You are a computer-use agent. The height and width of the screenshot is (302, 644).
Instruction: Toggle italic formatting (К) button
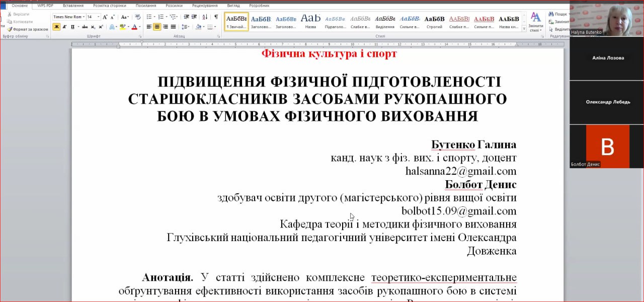point(64,27)
